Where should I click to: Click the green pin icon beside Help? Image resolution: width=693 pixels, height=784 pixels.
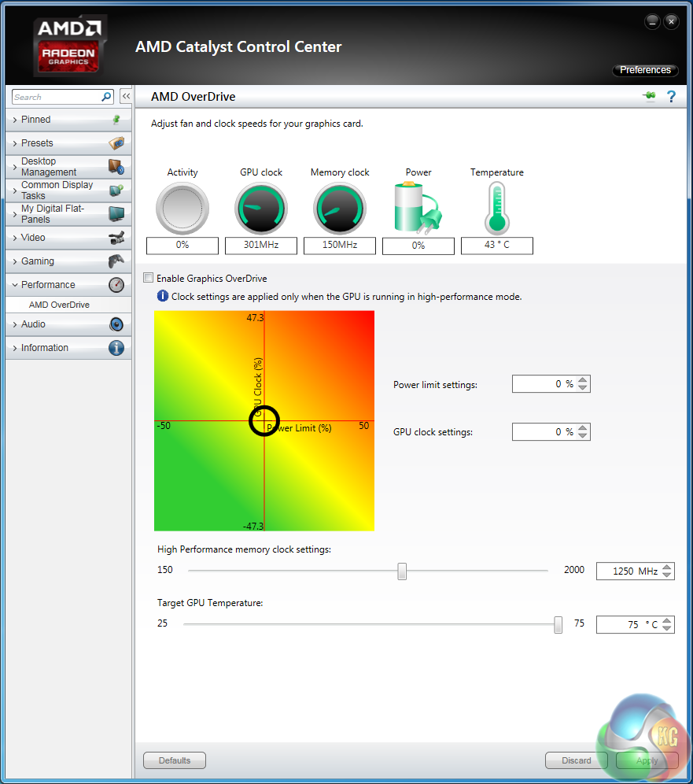click(650, 97)
